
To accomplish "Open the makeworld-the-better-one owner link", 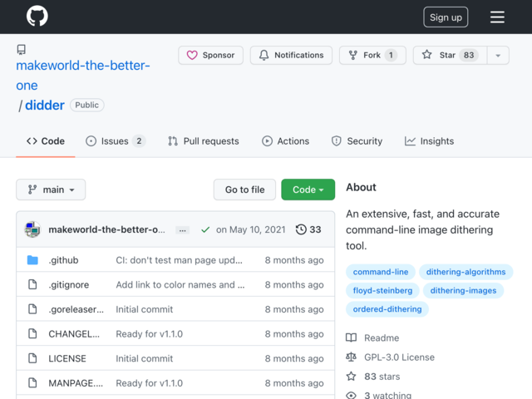I will (x=83, y=76).
